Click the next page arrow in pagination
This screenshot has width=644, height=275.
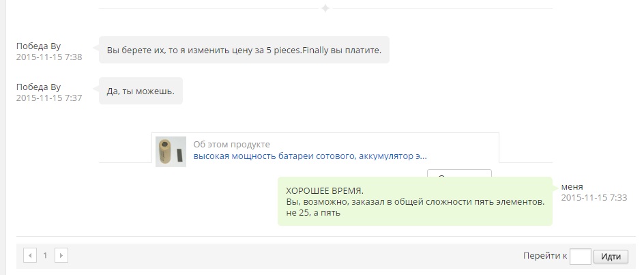[61, 256]
